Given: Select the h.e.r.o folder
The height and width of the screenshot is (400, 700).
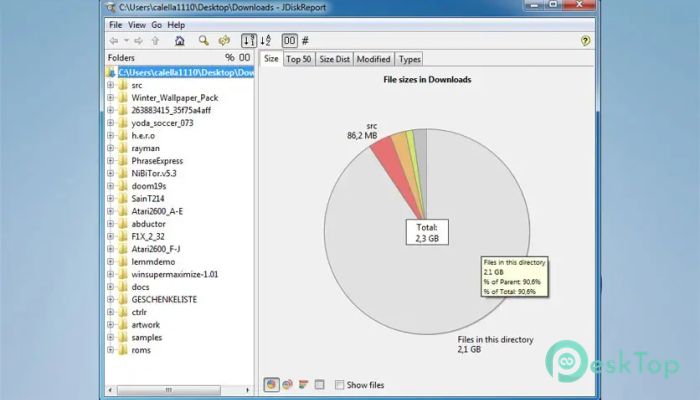Looking at the screenshot, I should click(143, 135).
